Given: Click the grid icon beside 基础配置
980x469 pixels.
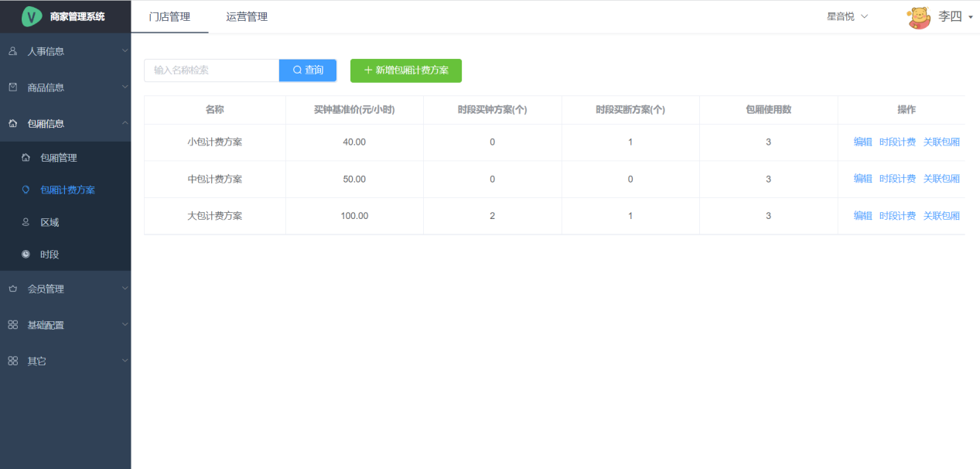Looking at the screenshot, I should click(x=12, y=325).
